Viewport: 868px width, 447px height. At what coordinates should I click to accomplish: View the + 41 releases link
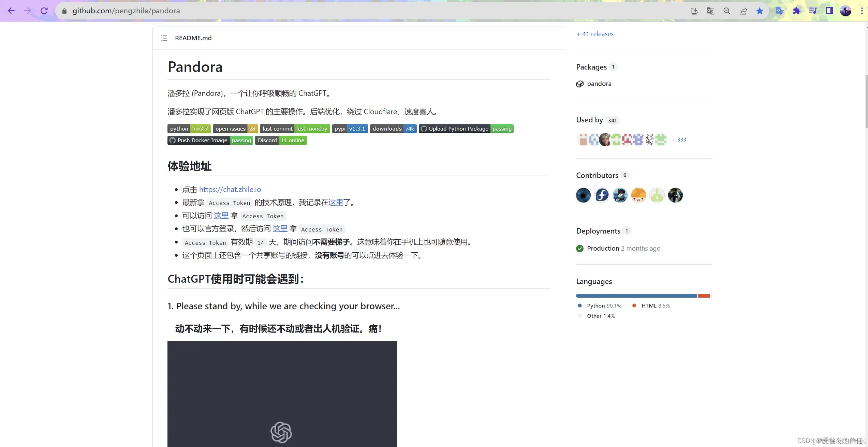[x=595, y=34]
